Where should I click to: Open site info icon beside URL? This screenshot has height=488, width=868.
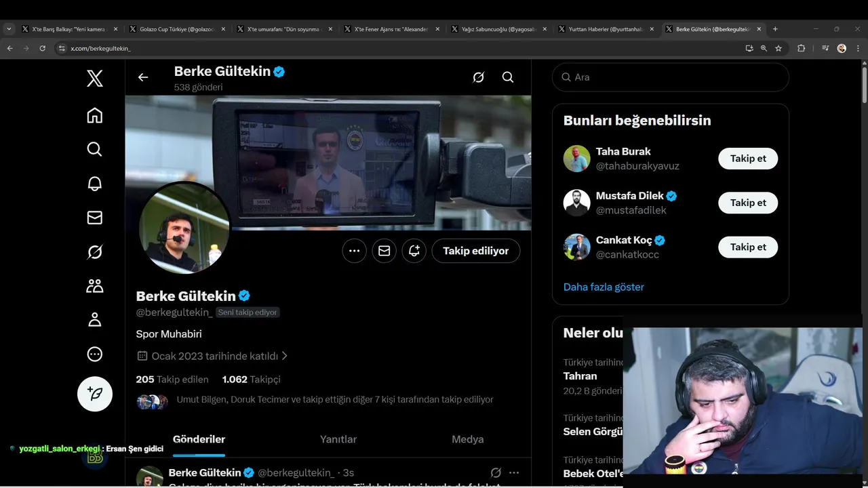62,48
